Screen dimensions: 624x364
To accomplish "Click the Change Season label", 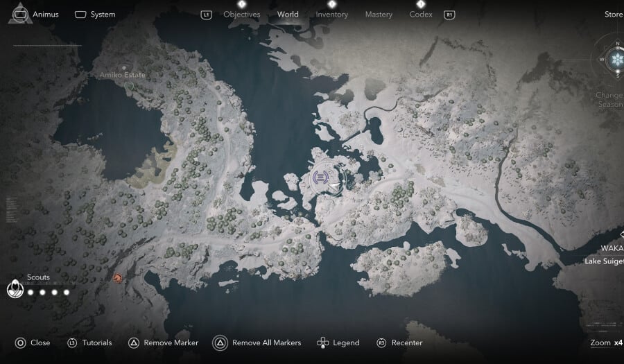I will [609, 100].
